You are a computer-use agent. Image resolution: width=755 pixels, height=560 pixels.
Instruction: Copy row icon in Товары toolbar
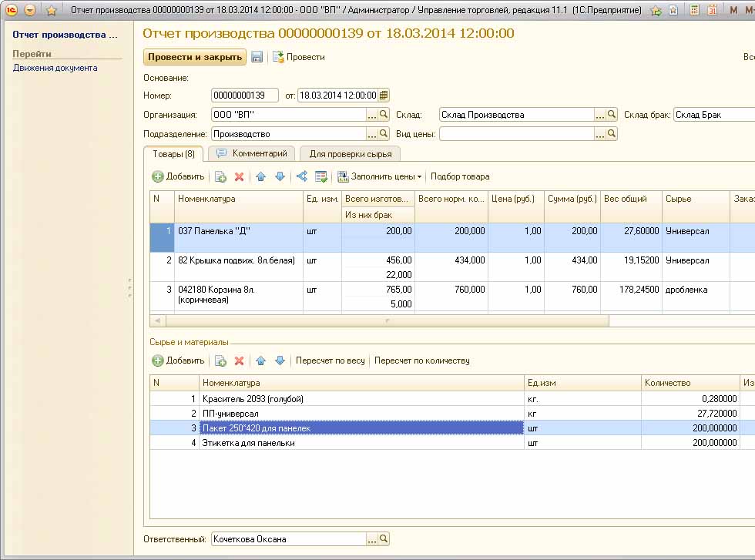tap(220, 176)
